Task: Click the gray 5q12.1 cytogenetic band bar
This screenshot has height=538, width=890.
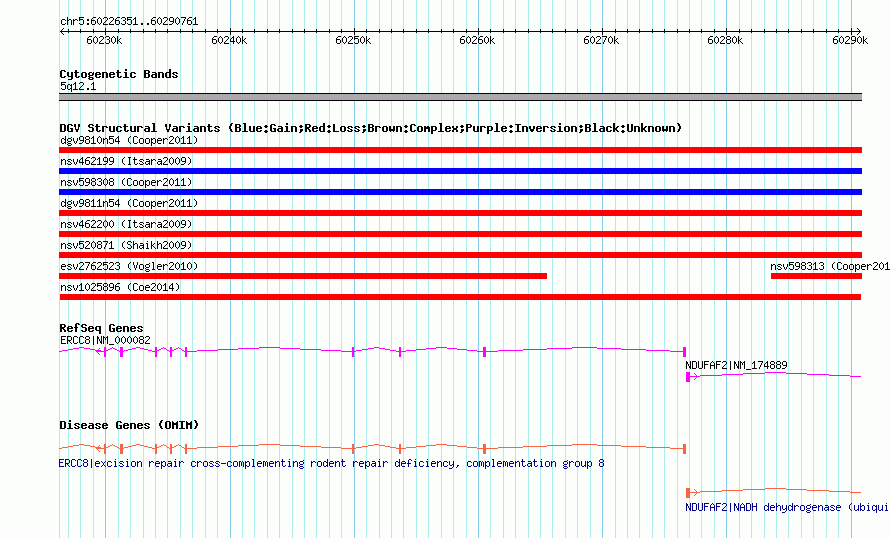Action: click(x=460, y=97)
